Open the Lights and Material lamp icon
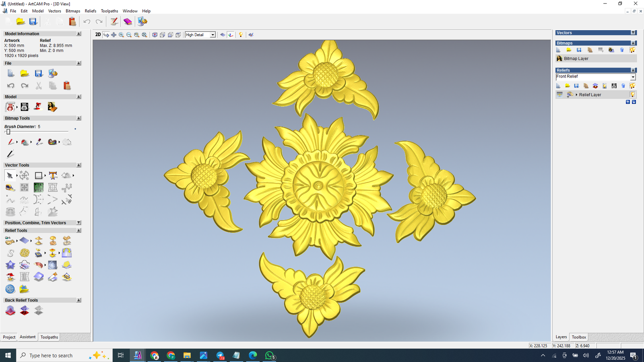644x362 pixels. click(x=241, y=35)
